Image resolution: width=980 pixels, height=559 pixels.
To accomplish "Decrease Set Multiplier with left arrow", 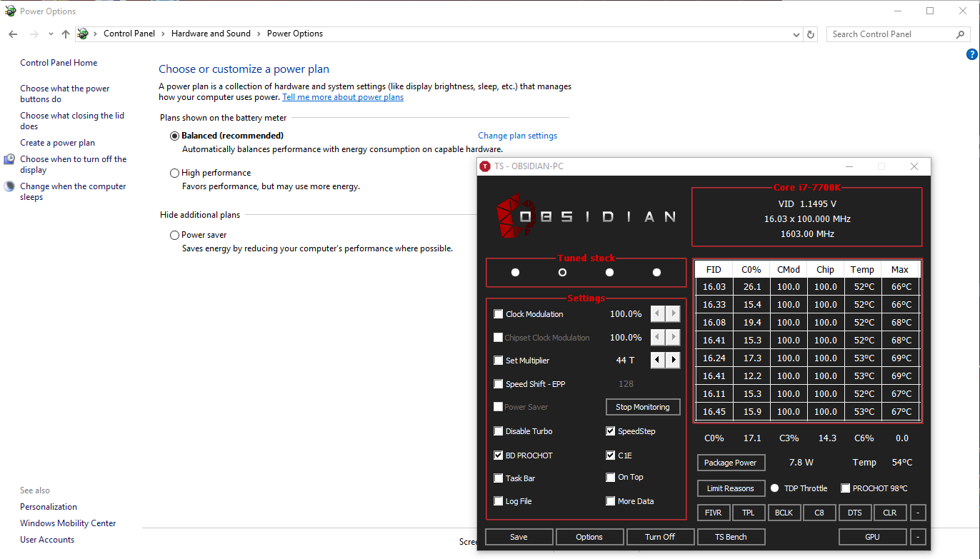I will point(658,361).
